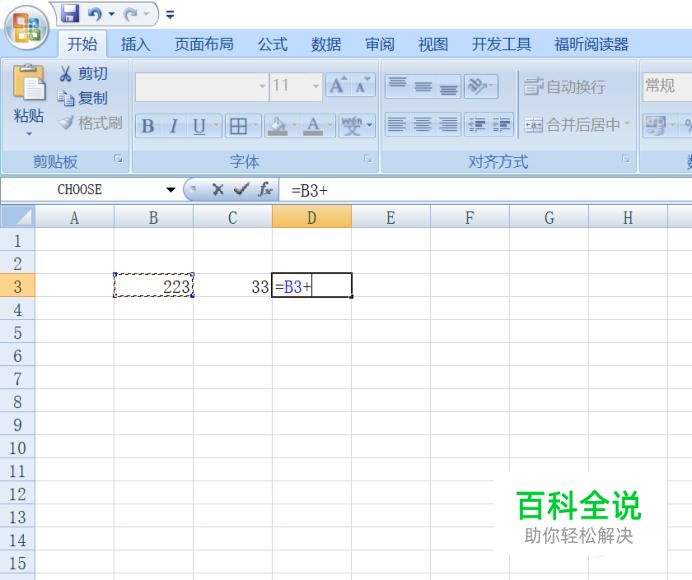Open the 视图 ribbon tab
Image resolution: width=692 pixels, height=580 pixels.
(x=433, y=44)
